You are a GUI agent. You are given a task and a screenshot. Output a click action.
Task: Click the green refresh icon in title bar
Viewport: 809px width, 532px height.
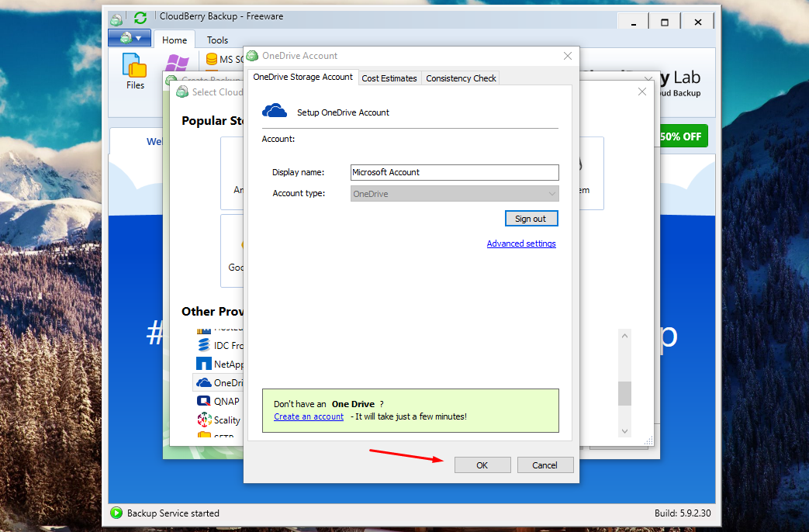pos(140,18)
